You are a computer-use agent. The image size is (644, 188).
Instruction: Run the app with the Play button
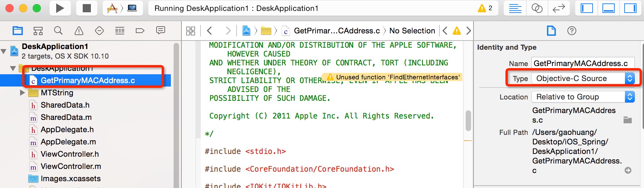click(x=60, y=8)
